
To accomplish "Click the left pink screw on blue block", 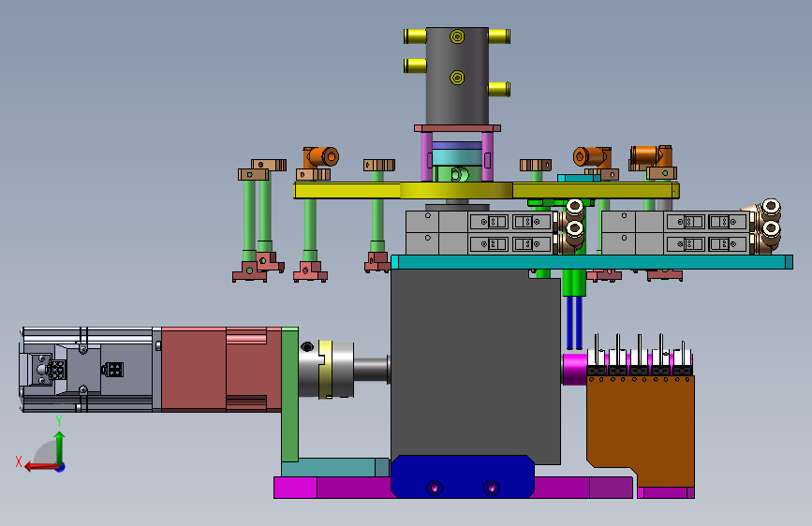I will tap(435, 488).
